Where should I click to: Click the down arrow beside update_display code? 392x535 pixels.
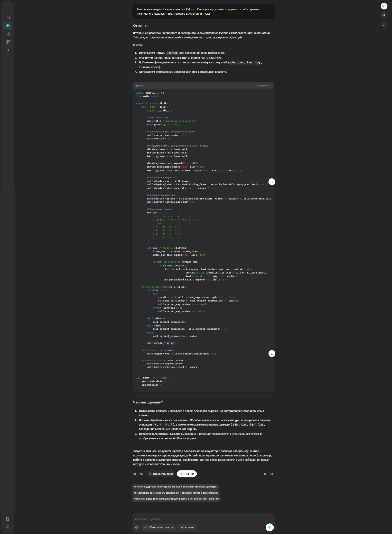point(272,353)
